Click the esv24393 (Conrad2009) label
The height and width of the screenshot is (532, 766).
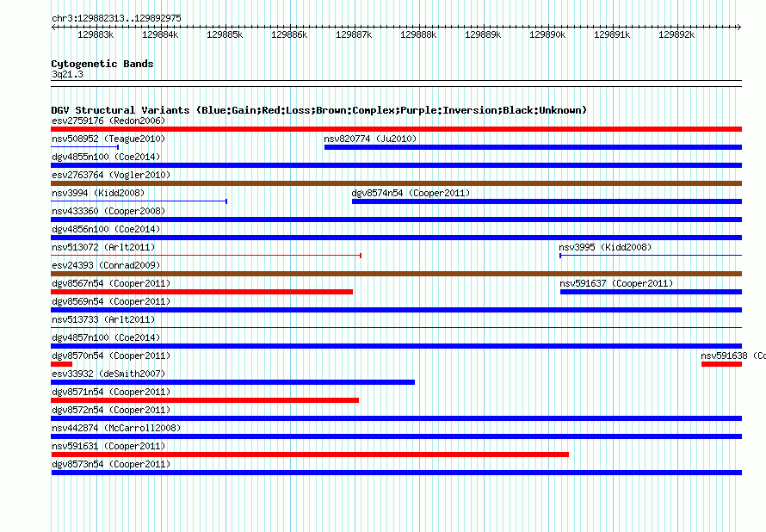[106, 265]
